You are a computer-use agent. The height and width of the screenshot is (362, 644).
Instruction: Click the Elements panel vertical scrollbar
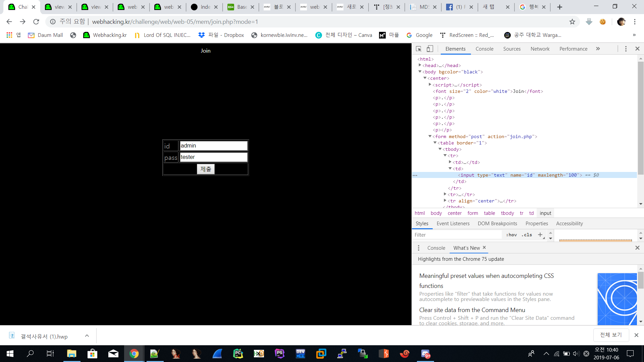coord(641,117)
